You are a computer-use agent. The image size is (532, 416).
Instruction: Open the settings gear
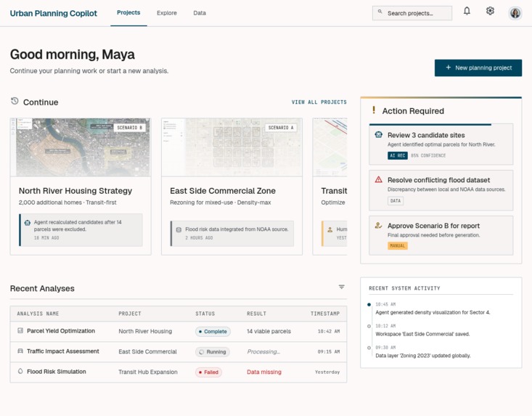(490, 11)
